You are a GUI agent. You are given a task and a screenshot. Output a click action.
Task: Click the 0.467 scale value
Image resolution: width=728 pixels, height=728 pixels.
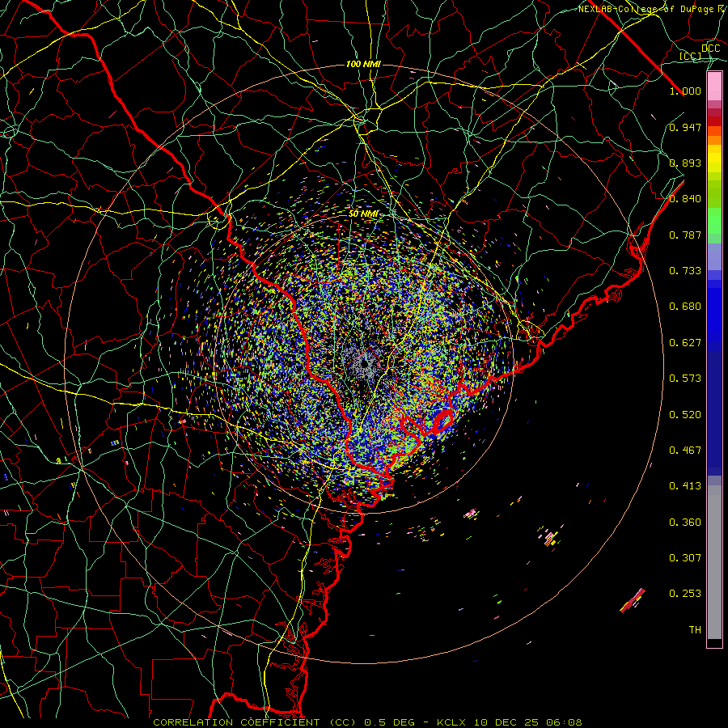click(x=685, y=451)
